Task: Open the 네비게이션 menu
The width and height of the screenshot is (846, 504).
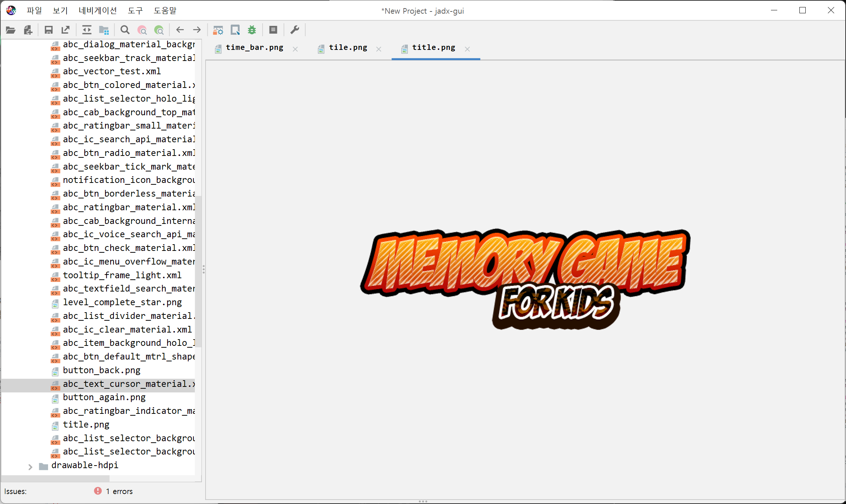Action: pyautogui.click(x=98, y=10)
